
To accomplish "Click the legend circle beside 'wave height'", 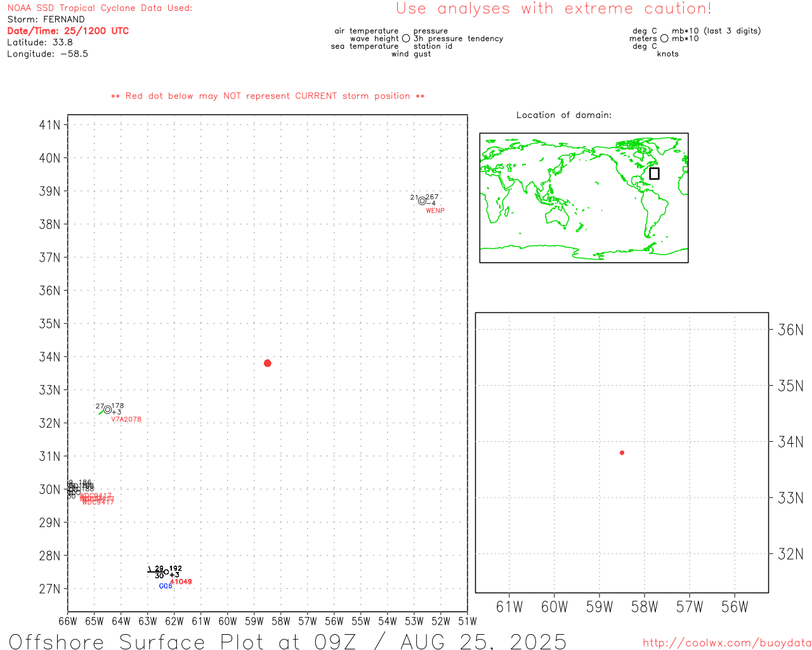I will coord(406,38).
